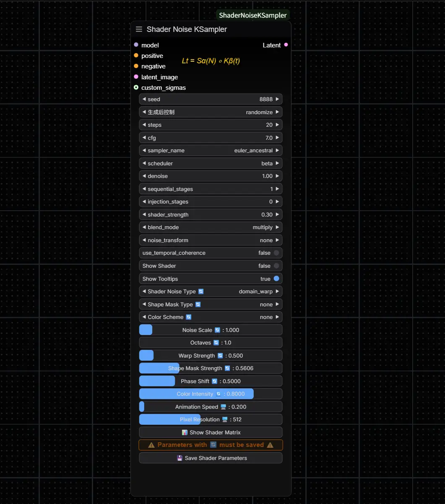Open the sampler_name dropdown

pos(211,150)
